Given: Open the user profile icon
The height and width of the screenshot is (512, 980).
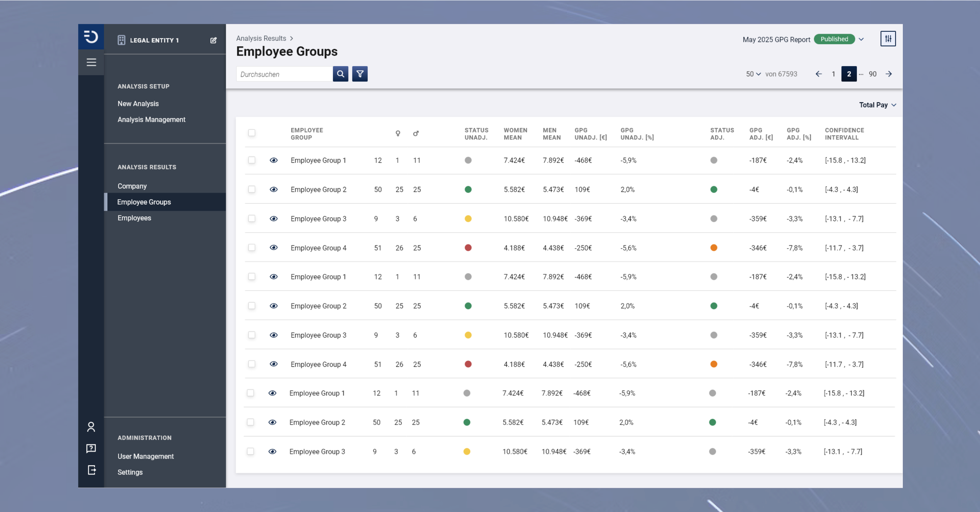Looking at the screenshot, I should (91, 427).
